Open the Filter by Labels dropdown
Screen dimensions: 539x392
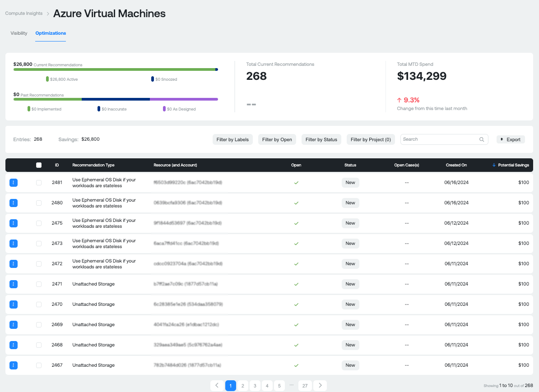(x=232, y=139)
